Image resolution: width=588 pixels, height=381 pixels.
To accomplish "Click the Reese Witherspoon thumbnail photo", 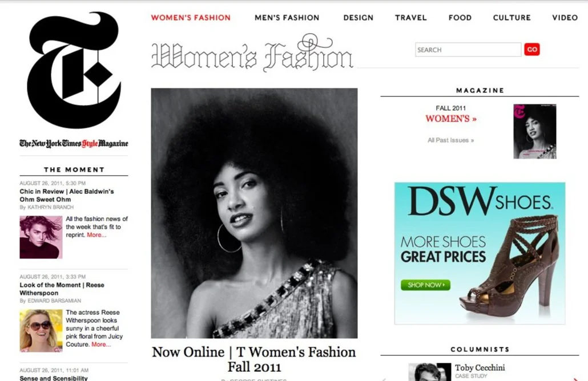I will coord(41,331).
